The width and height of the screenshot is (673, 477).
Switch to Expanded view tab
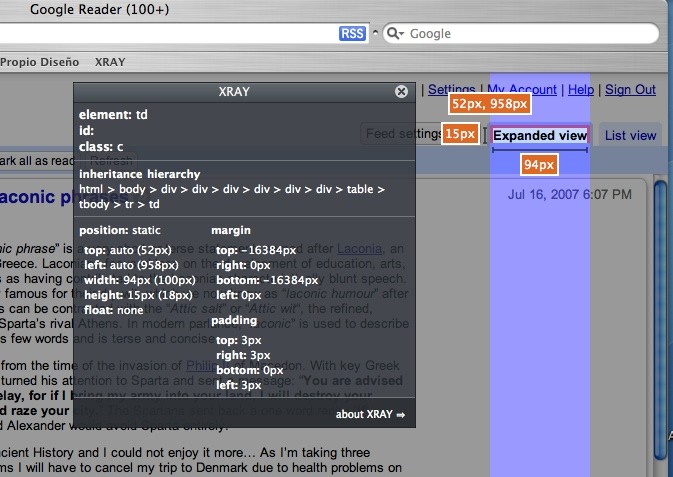pos(540,135)
